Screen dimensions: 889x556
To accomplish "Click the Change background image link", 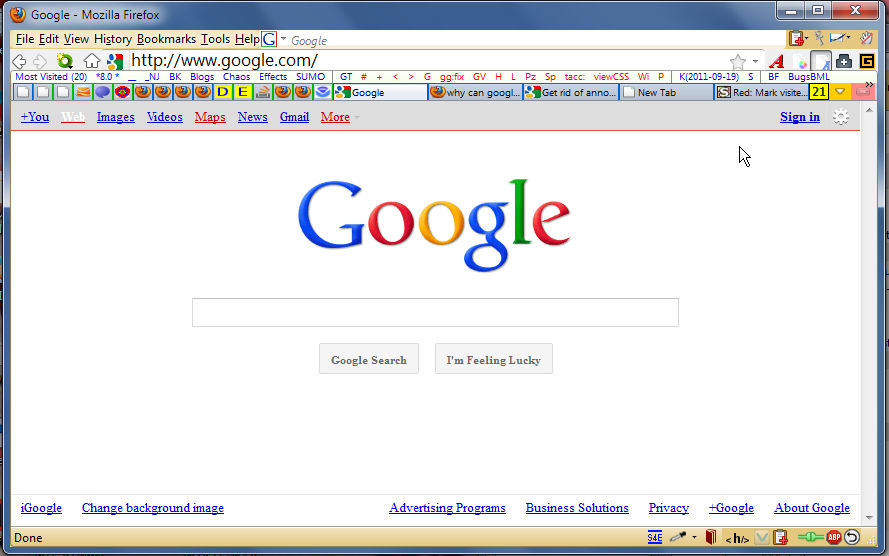I will coord(153,508).
